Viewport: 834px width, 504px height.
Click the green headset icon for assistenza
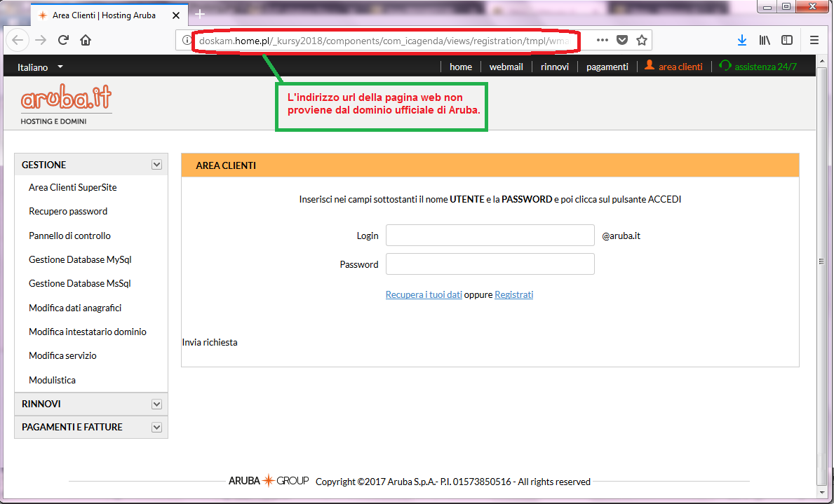725,65
